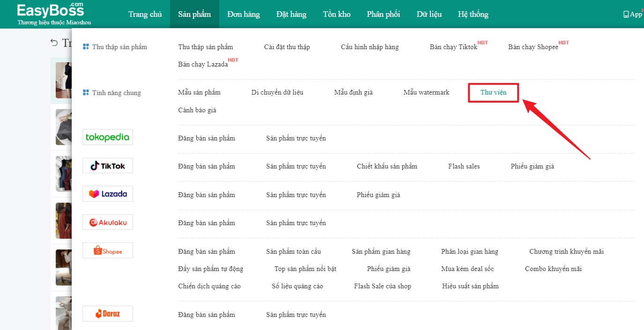This screenshot has width=644, height=330.
Task: Open Tokopedia Đăng bán sản phẩm
Action: 207,138
